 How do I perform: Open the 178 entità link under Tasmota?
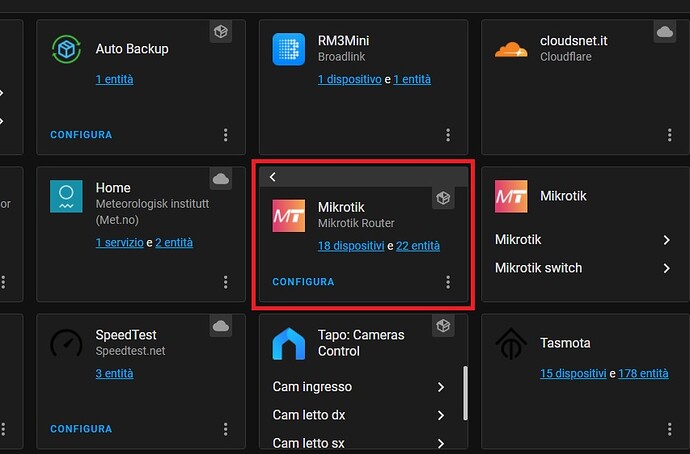(643, 373)
